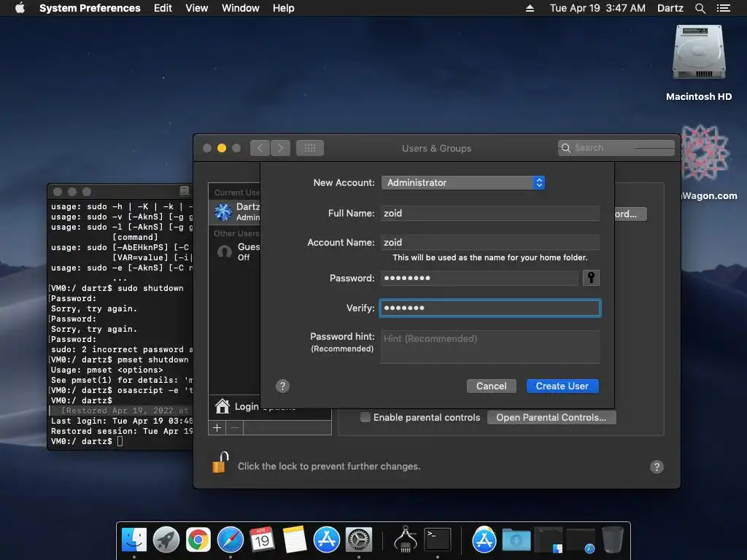Viewport: 747px width, 560px height.
Task: Open Terminal in the Dock
Action: coord(438,540)
